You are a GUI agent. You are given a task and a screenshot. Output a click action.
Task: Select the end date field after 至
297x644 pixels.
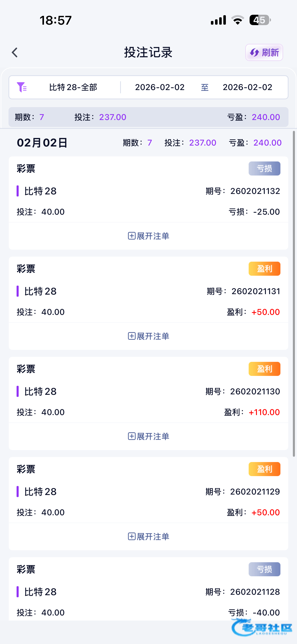(247, 87)
